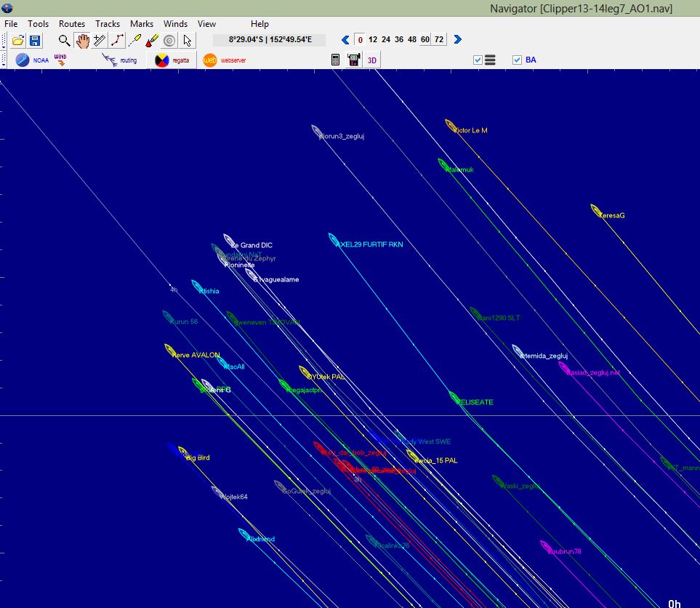Open the webserver option

pyautogui.click(x=224, y=60)
